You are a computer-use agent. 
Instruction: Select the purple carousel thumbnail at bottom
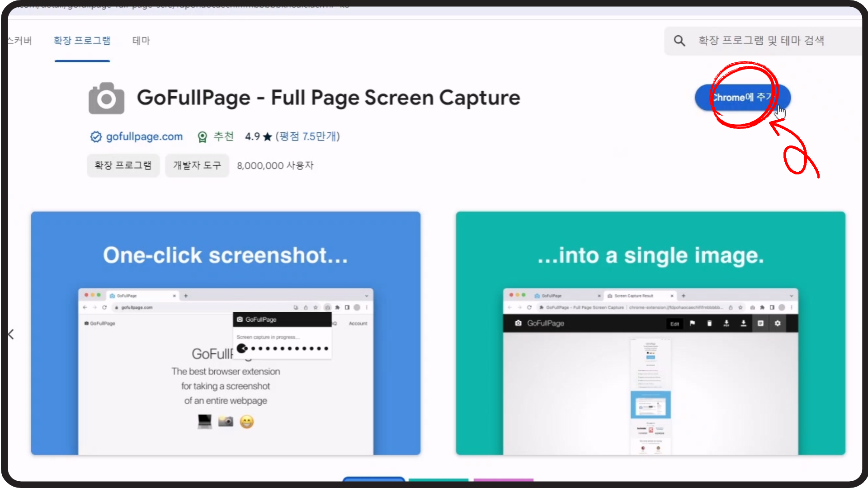coord(503,479)
